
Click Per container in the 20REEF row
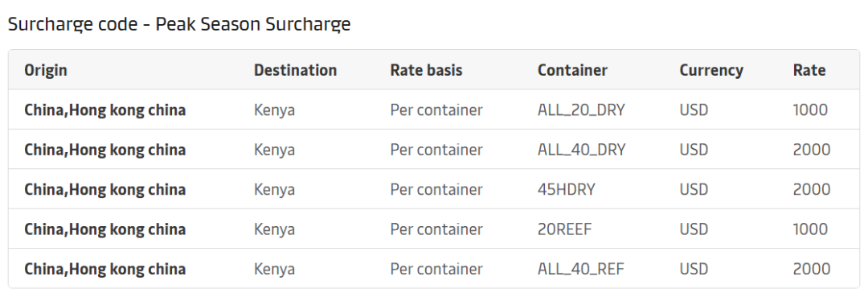click(436, 229)
